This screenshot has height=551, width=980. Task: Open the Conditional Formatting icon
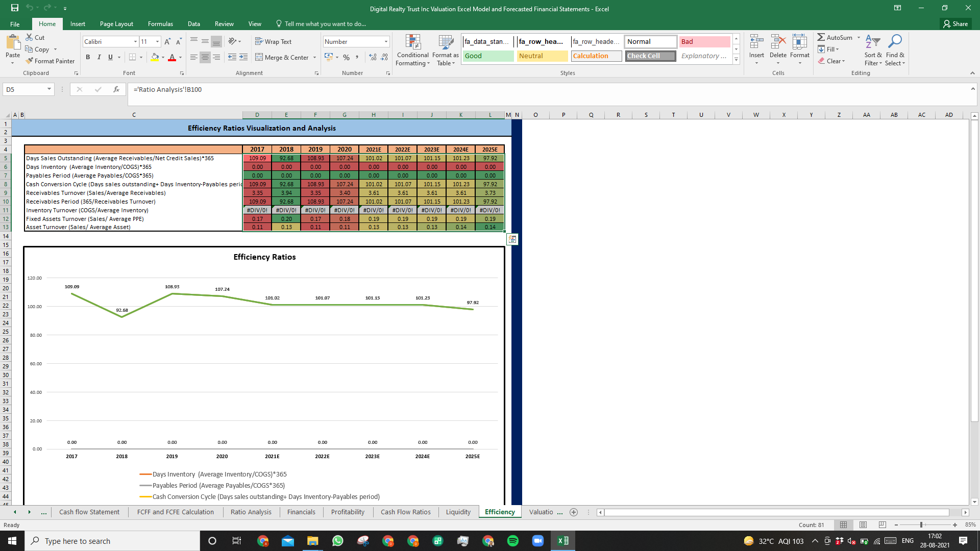[x=413, y=42]
